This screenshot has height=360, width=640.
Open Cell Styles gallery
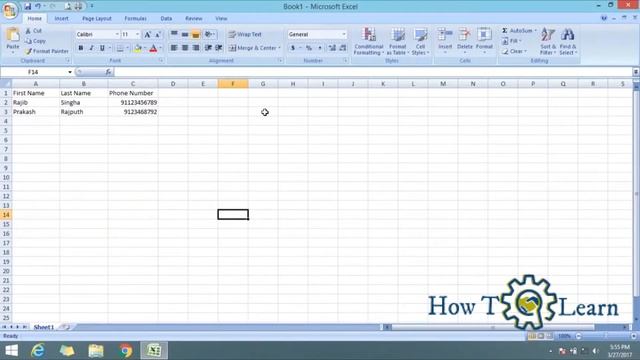(420, 42)
